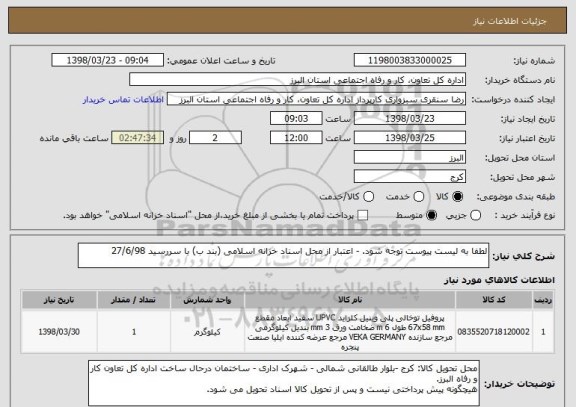Click the استان محل تحویل field
576x407 pixels.
point(410,158)
